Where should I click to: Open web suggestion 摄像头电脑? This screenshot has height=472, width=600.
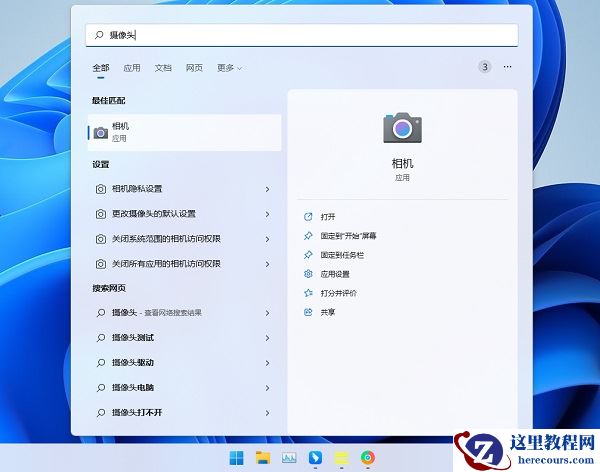tap(184, 388)
